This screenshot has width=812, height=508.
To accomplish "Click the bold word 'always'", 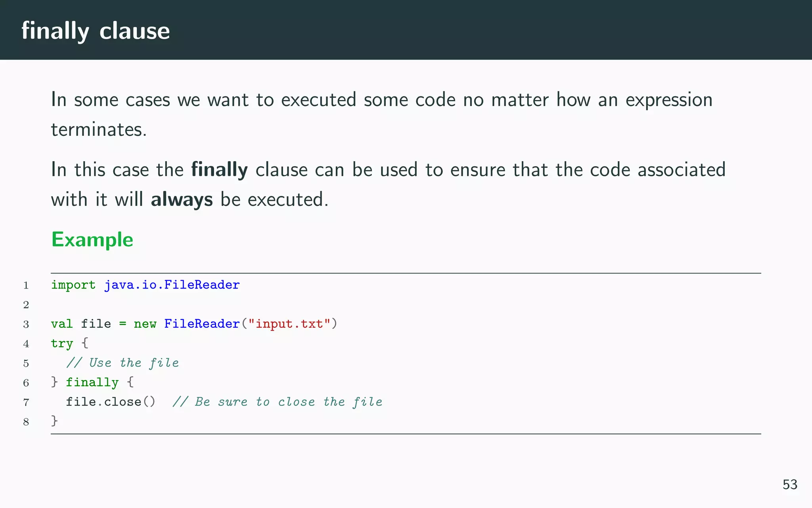I will pyautogui.click(x=182, y=200).
